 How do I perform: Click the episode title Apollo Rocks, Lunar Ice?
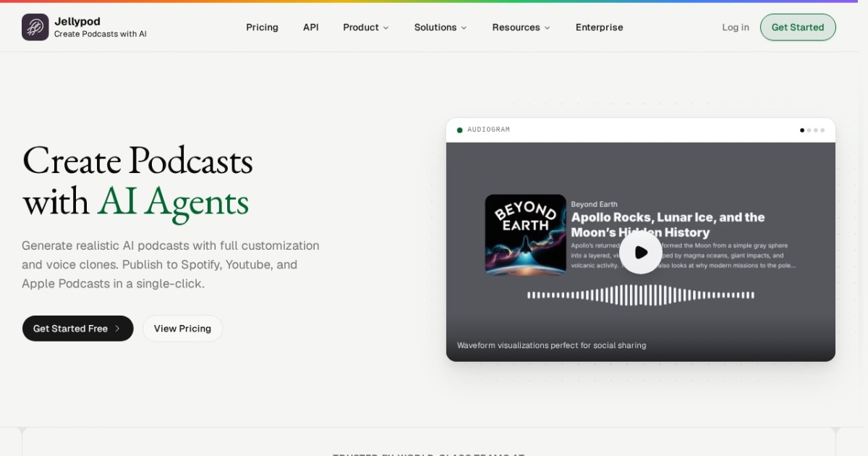tap(668, 224)
